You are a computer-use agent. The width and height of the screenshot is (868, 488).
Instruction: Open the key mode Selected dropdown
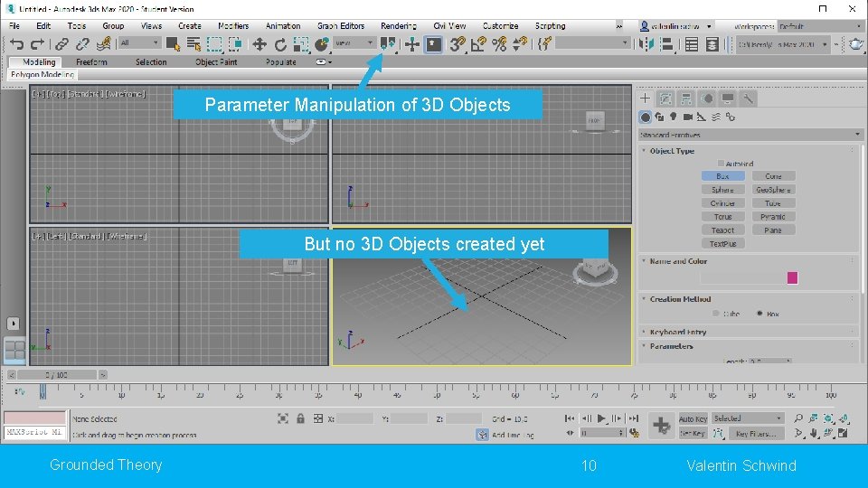[748, 418]
